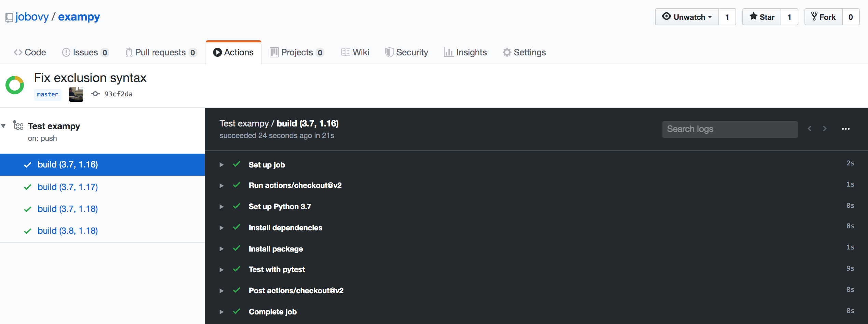Expand the Install package step
The image size is (868, 324).
click(221, 249)
